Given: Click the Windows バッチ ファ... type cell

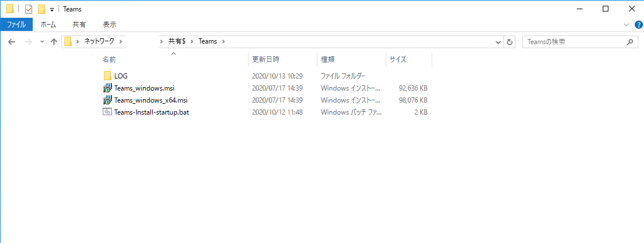Looking at the screenshot, I should tap(351, 112).
